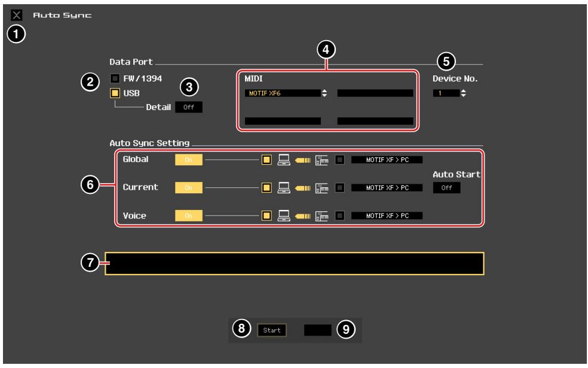Toggle Current auto sync On button
Viewport: 588px width, 368px height.
[x=189, y=187]
